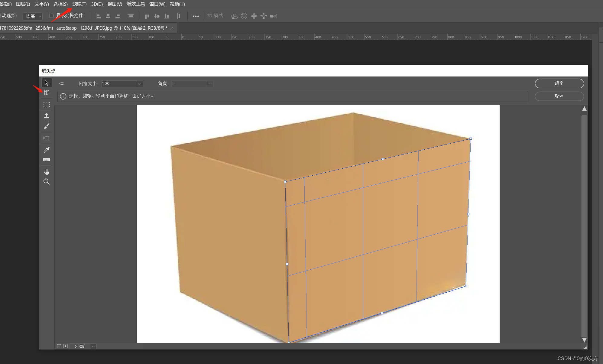The image size is (603, 364).
Task: Select the Stamp tool
Action: pos(47,116)
